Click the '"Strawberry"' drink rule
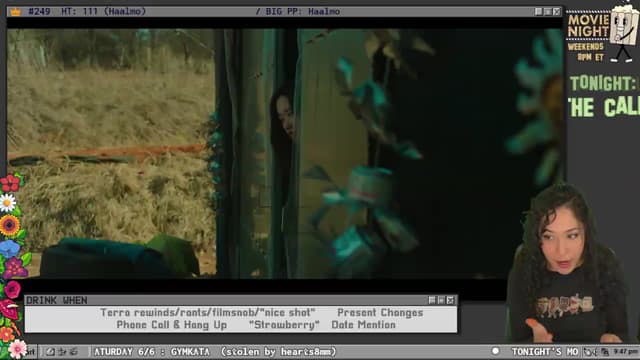 click(x=284, y=325)
